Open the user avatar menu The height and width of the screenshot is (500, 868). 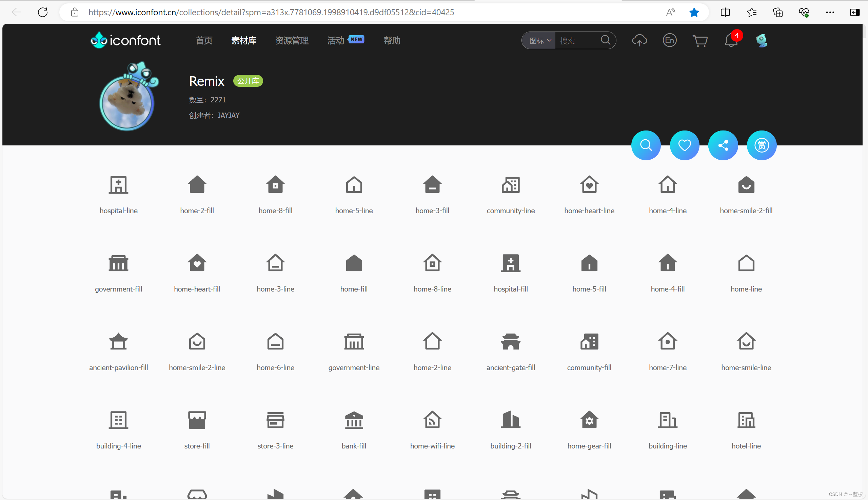[761, 41]
